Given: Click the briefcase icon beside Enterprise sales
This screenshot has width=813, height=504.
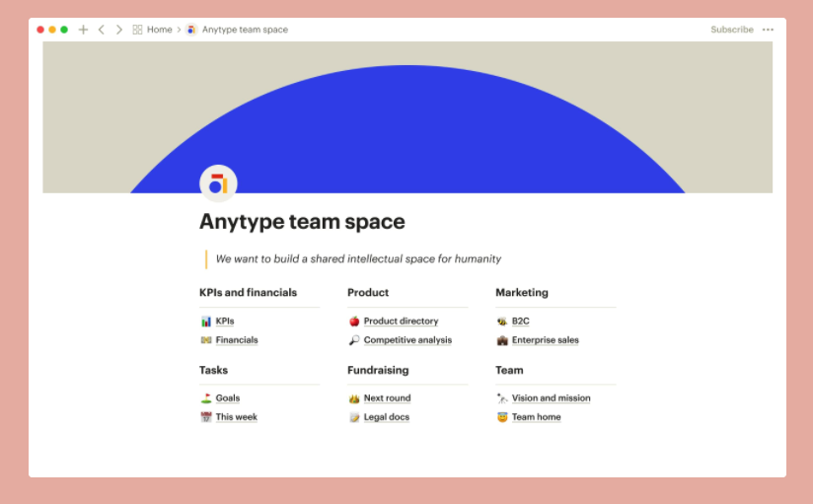Looking at the screenshot, I should (502, 340).
